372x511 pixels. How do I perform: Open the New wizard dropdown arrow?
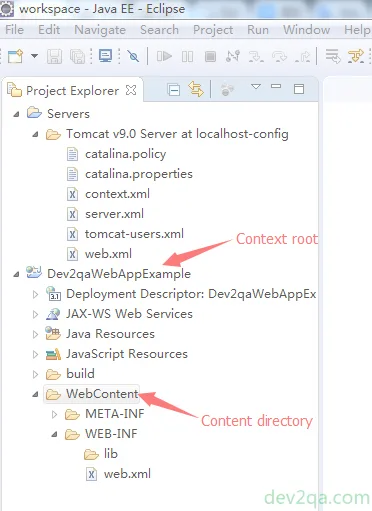(34, 56)
